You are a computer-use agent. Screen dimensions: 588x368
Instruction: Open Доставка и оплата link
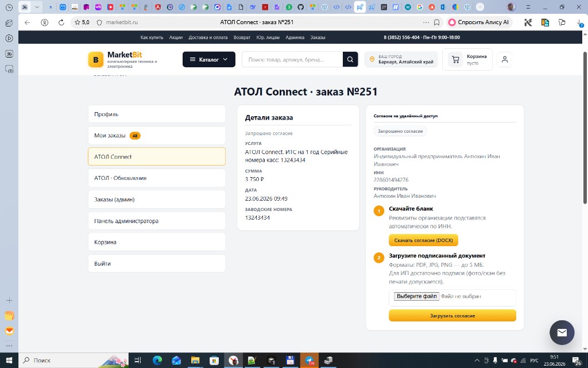[x=208, y=37]
